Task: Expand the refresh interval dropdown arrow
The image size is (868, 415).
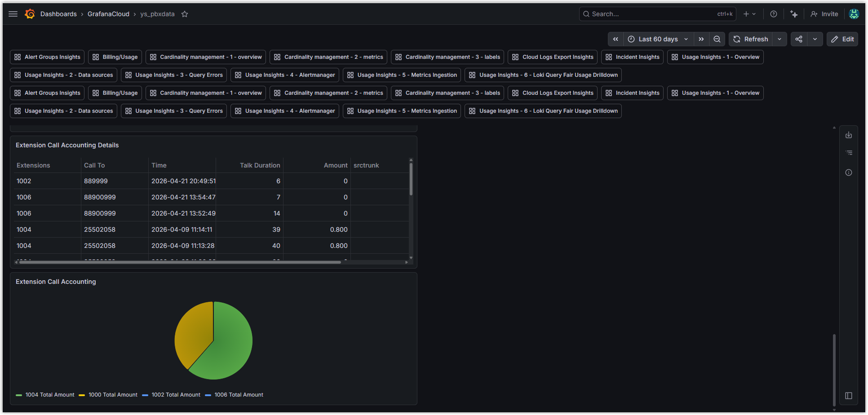Action: [779, 39]
